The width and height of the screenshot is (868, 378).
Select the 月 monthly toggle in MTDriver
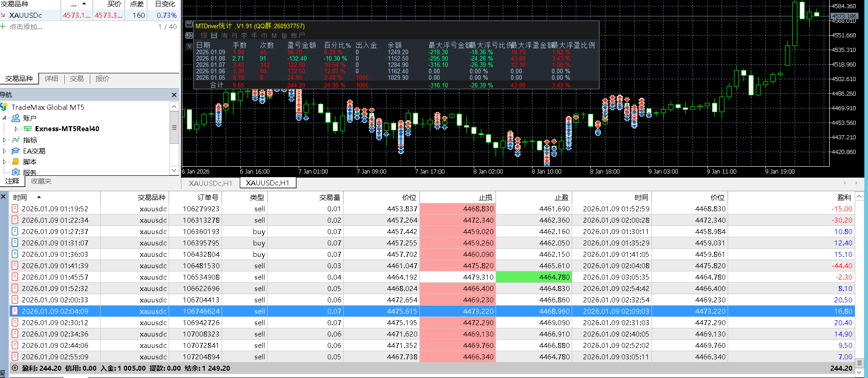click(234, 35)
